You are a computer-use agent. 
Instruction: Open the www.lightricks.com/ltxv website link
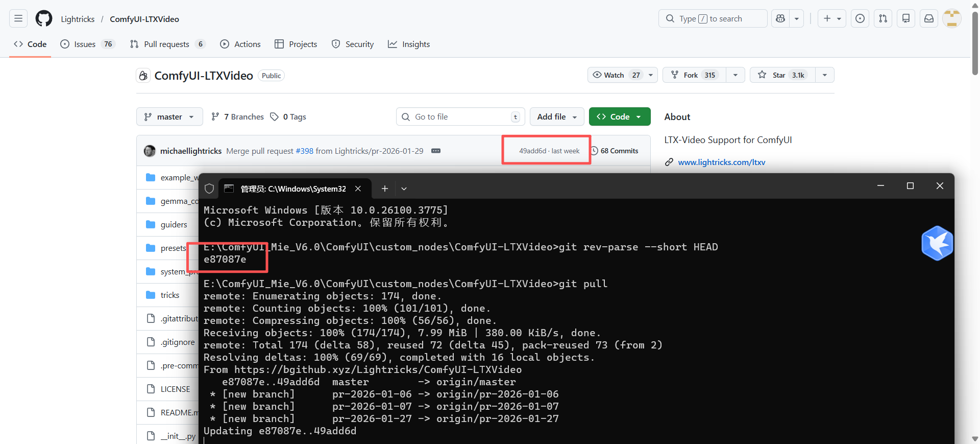(721, 162)
